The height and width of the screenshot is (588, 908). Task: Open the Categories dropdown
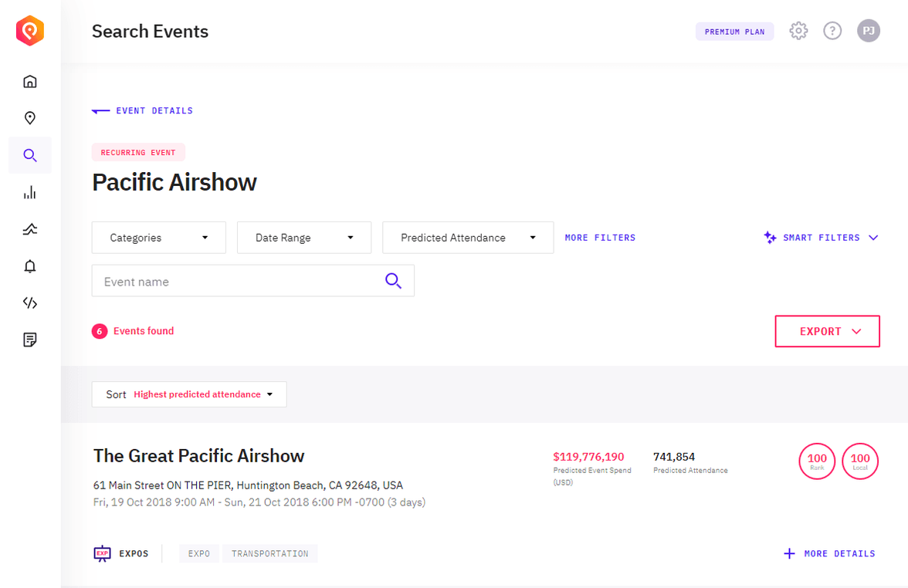pyautogui.click(x=158, y=237)
